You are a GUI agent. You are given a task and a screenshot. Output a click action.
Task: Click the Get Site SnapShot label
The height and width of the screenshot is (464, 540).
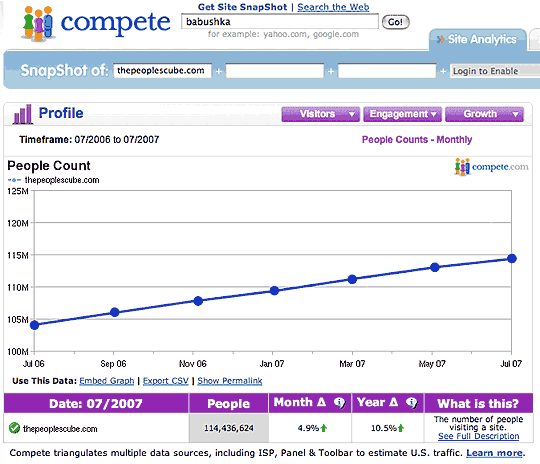click(242, 7)
